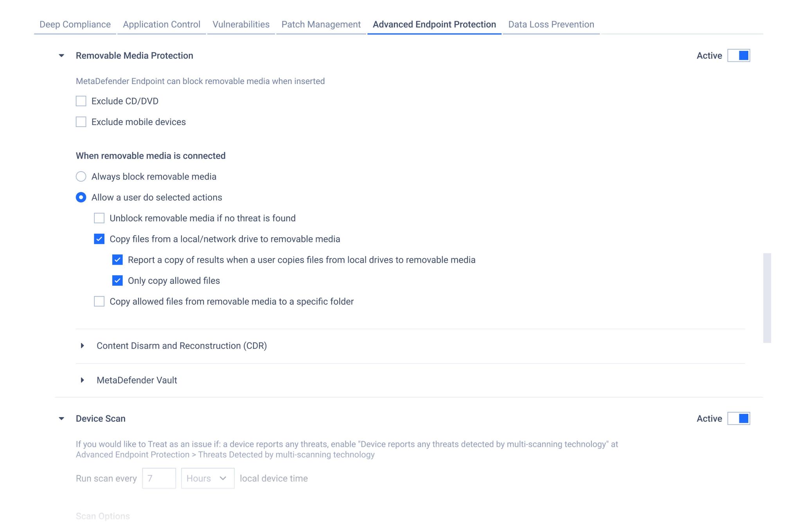Click the Run scan every number field
Viewport: 798px width, 532px height.
pyautogui.click(x=159, y=478)
